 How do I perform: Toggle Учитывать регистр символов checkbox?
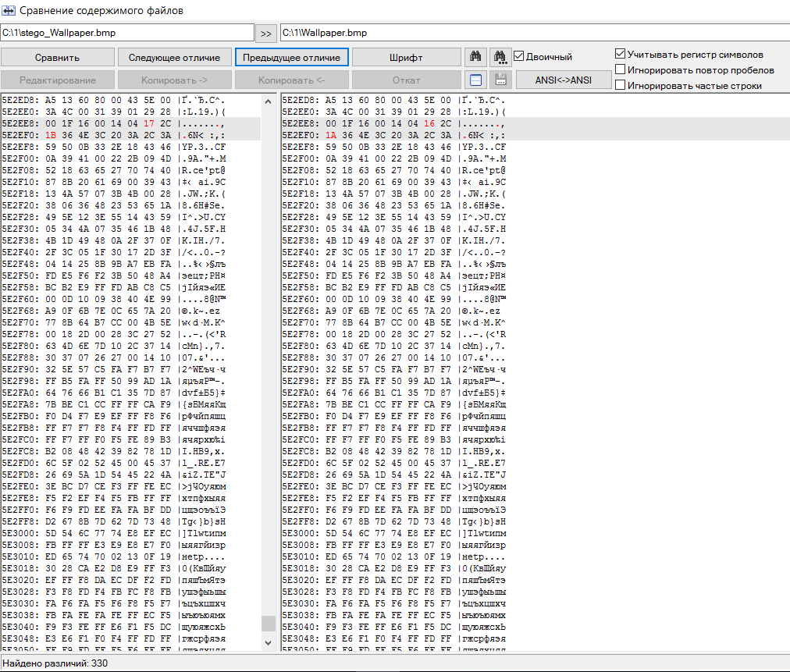point(621,55)
